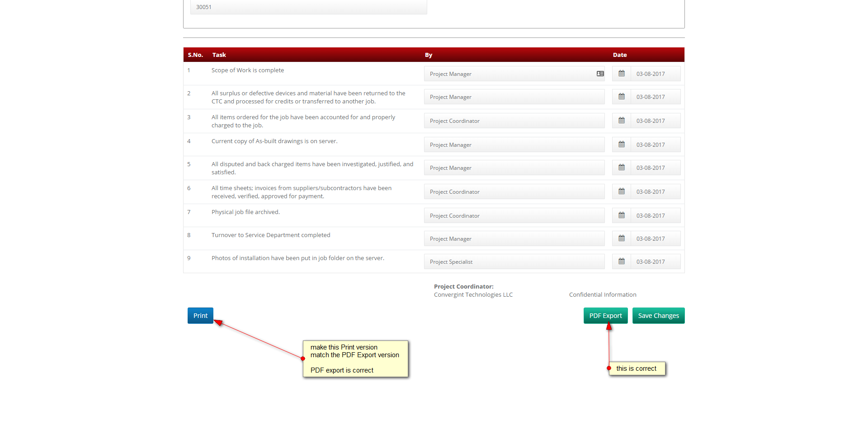This screenshot has height=429, width=868.
Task: Open calendar icon for Physical job file row
Action: click(x=622, y=215)
